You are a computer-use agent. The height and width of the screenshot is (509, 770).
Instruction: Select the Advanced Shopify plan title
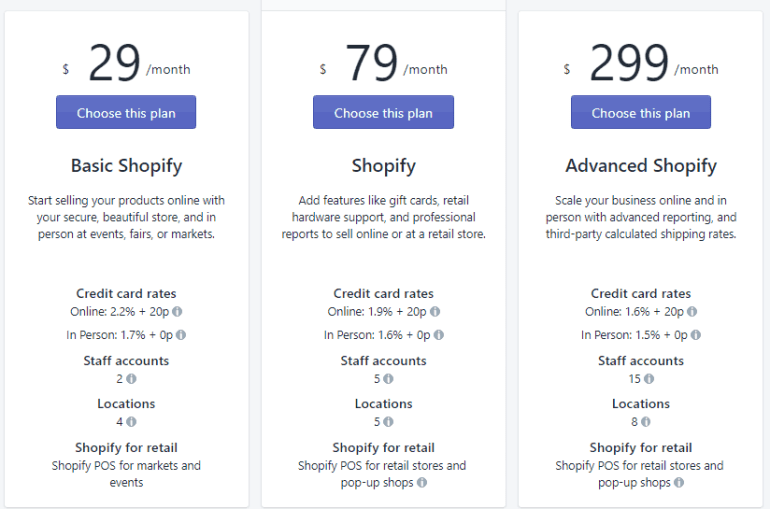click(x=641, y=166)
